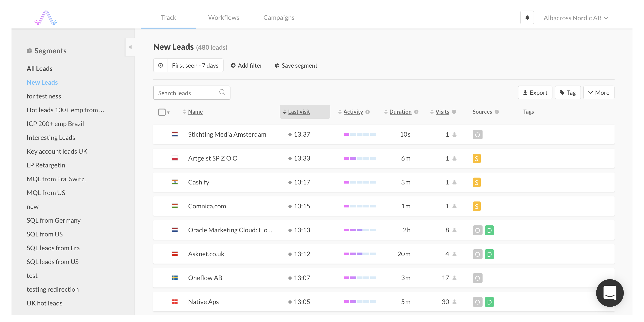Screen dimensions: 644x322
Task: Switch to the Campaigns tab
Action: pos(279,17)
